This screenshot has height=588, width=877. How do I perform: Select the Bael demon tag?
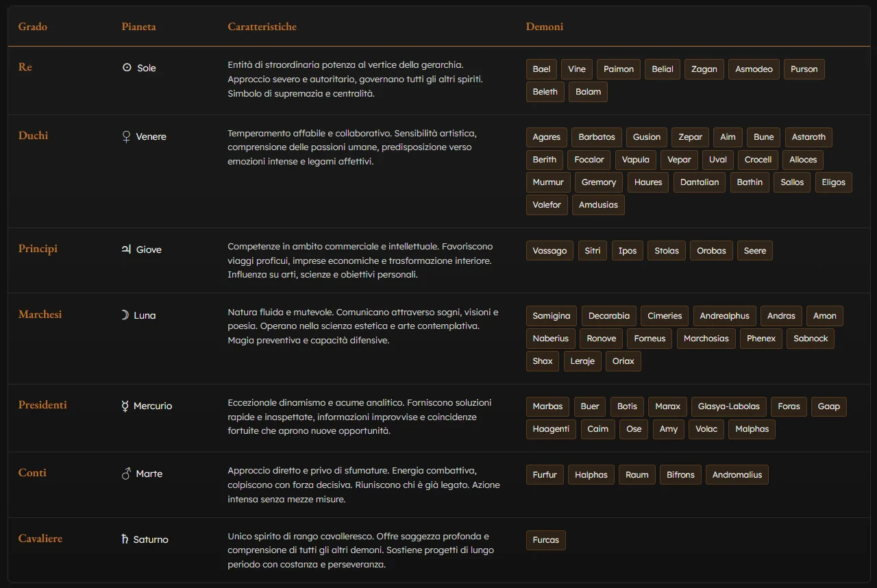pos(541,69)
